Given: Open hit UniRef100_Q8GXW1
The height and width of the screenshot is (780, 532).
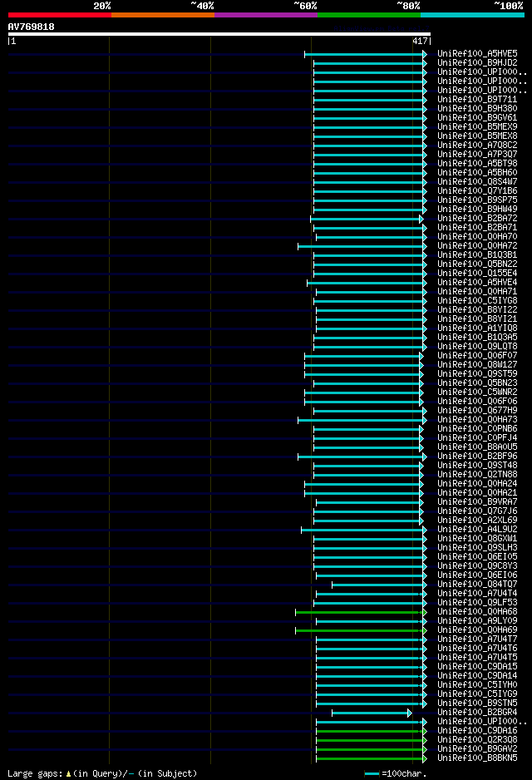Looking at the screenshot, I should pyautogui.click(x=477, y=539).
